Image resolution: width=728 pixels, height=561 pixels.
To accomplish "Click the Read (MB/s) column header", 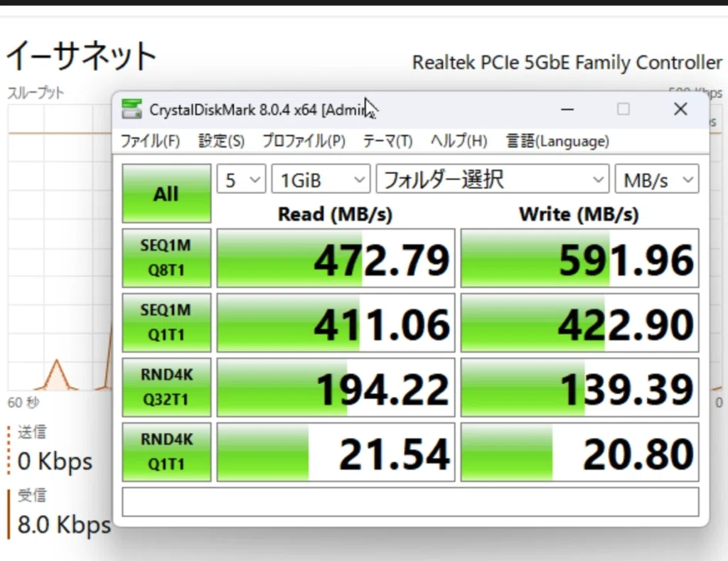I will (x=336, y=214).
